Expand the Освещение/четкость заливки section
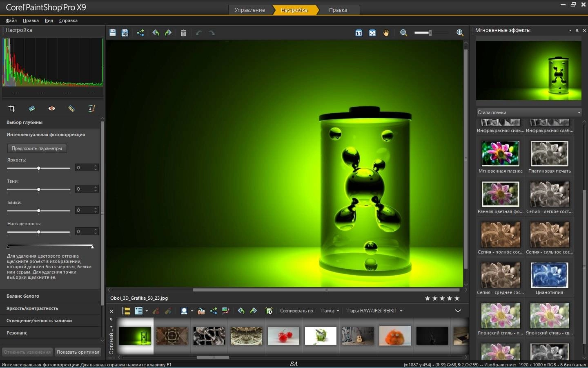 50,321
